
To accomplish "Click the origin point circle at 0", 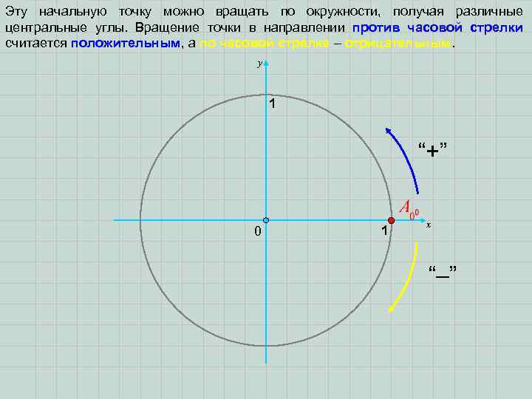I will [266, 220].
